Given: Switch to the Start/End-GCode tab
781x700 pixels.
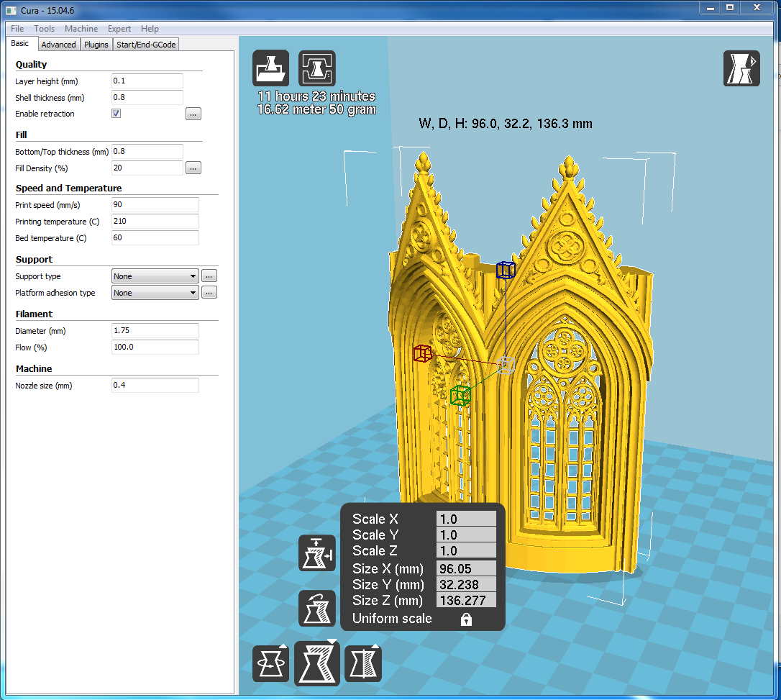Looking at the screenshot, I should [146, 45].
